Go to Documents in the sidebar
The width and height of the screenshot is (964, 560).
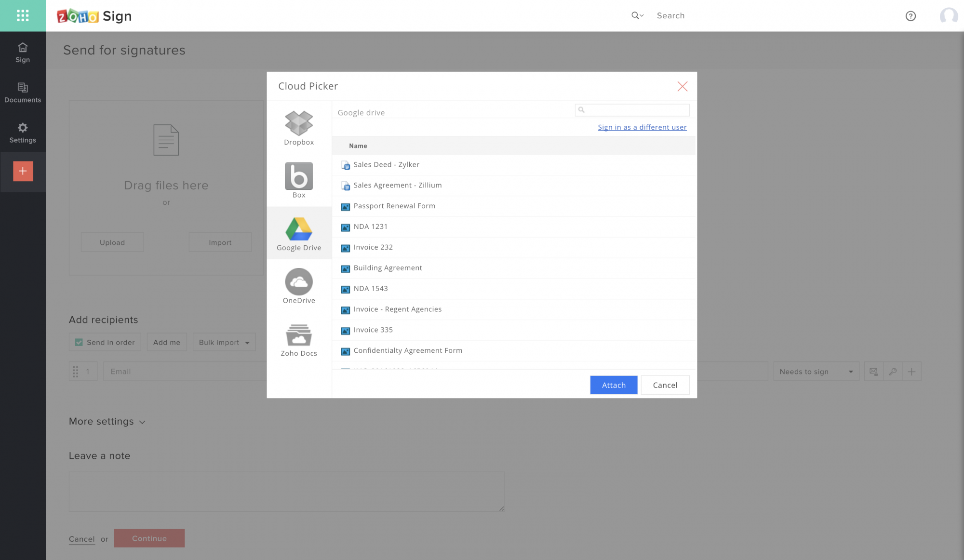23,93
